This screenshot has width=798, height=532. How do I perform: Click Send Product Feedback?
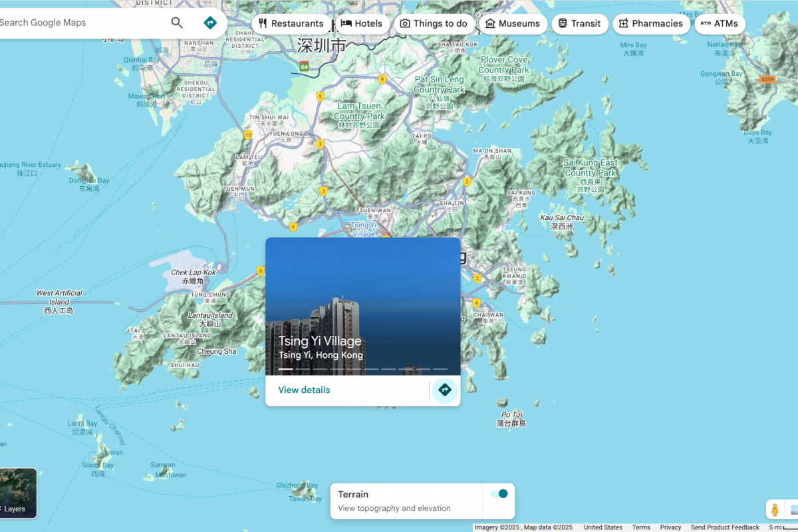point(725,527)
